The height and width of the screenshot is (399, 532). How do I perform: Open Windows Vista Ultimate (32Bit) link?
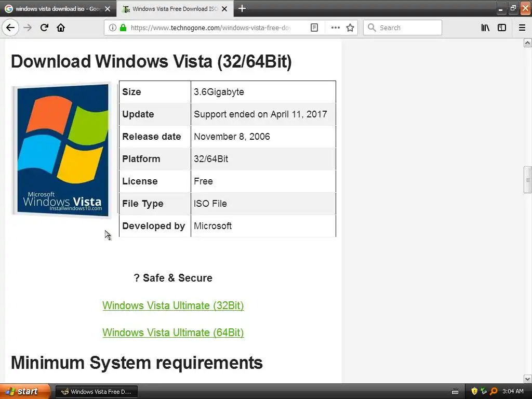(173, 305)
